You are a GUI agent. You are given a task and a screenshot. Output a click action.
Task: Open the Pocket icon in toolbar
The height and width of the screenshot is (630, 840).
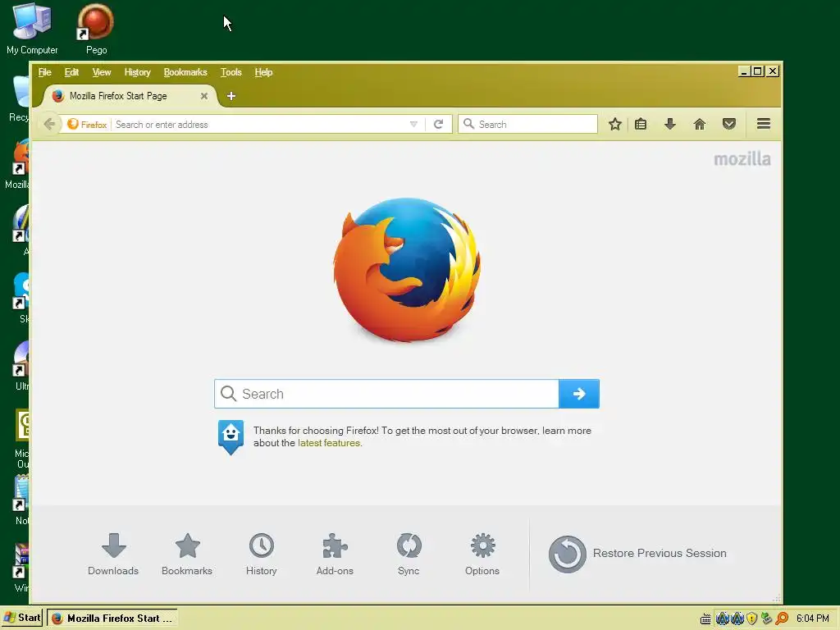click(729, 125)
